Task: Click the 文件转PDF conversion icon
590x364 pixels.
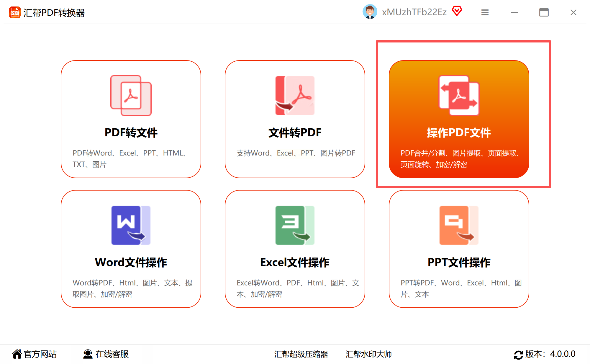Action: 295,95
